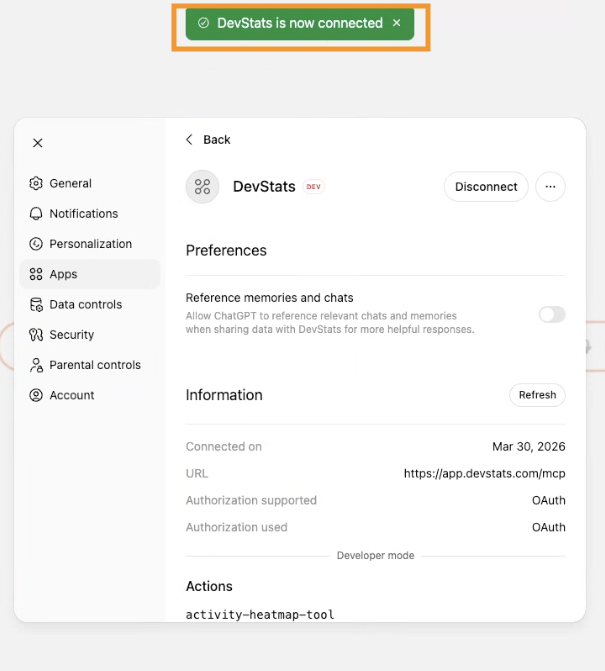Image resolution: width=605 pixels, height=671 pixels.
Task: Click the Data controls database icon
Action: click(x=36, y=304)
